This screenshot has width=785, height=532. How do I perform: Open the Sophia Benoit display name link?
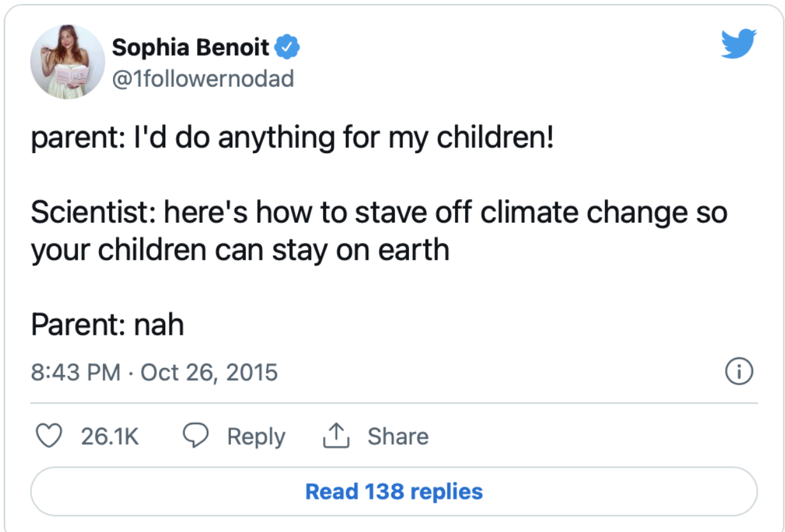191,47
